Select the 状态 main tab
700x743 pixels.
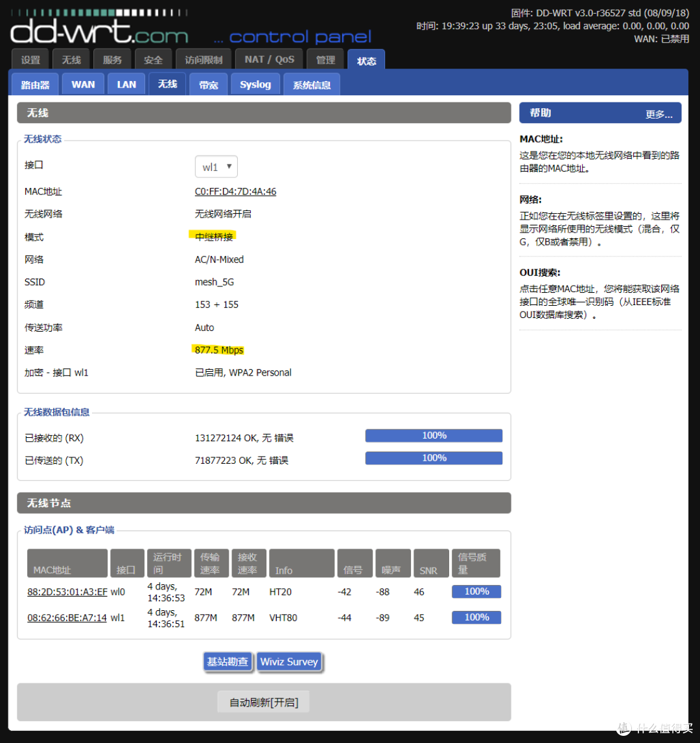[366, 60]
